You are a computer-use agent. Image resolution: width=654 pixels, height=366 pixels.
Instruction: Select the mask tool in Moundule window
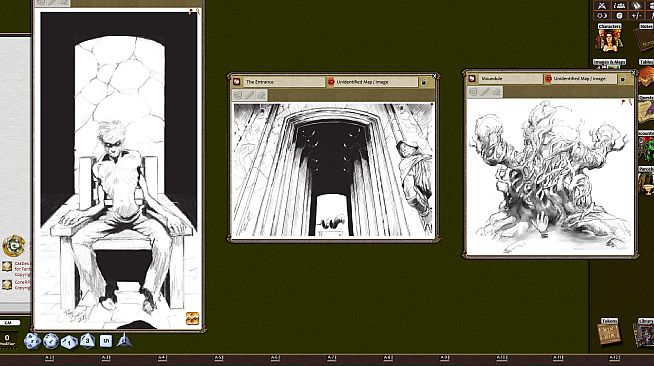pyautogui.click(x=473, y=92)
